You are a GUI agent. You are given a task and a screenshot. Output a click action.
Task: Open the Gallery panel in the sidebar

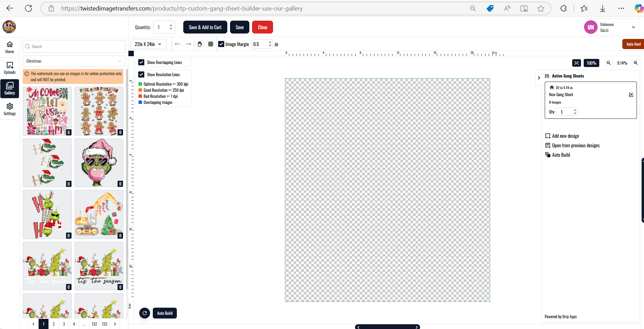(9, 88)
